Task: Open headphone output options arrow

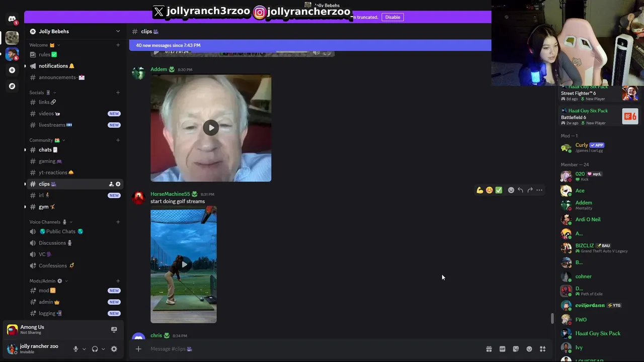Action: 103,349
